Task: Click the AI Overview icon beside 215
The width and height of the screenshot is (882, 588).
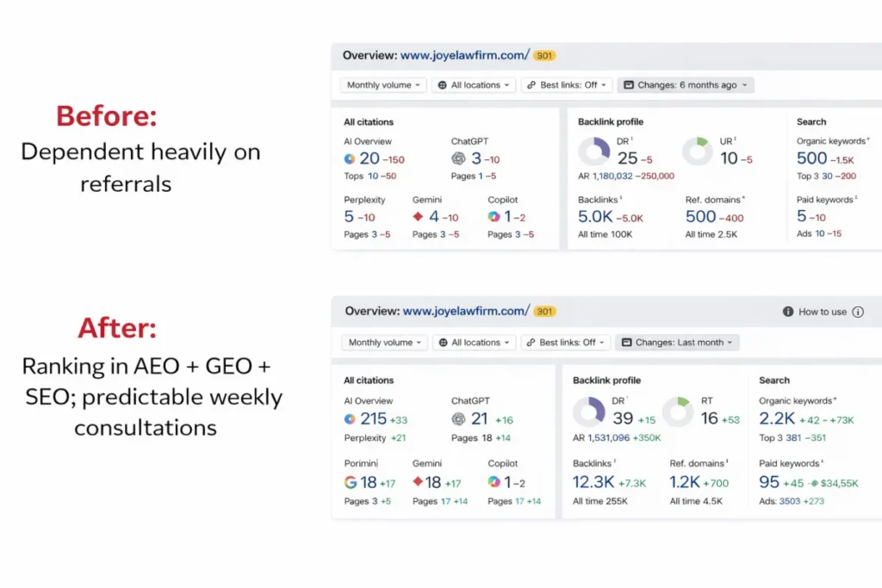Action: [350, 419]
